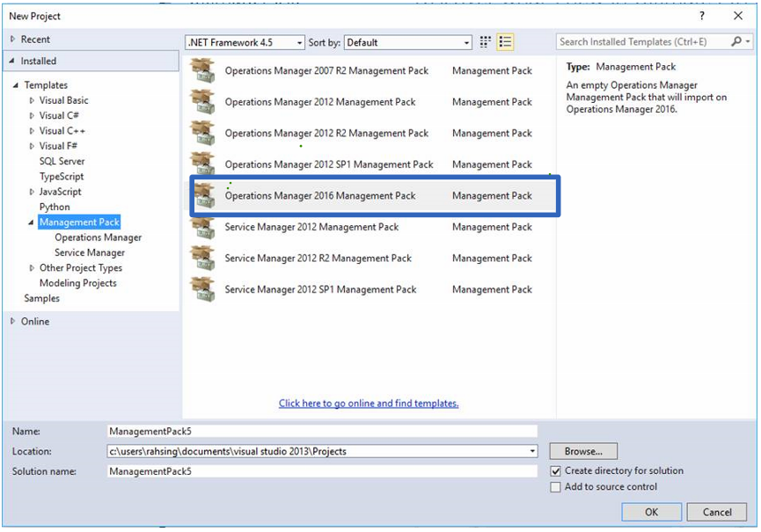Select Operations Manager subcategory
Image resolution: width=761 pixels, height=532 pixels.
pos(99,237)
